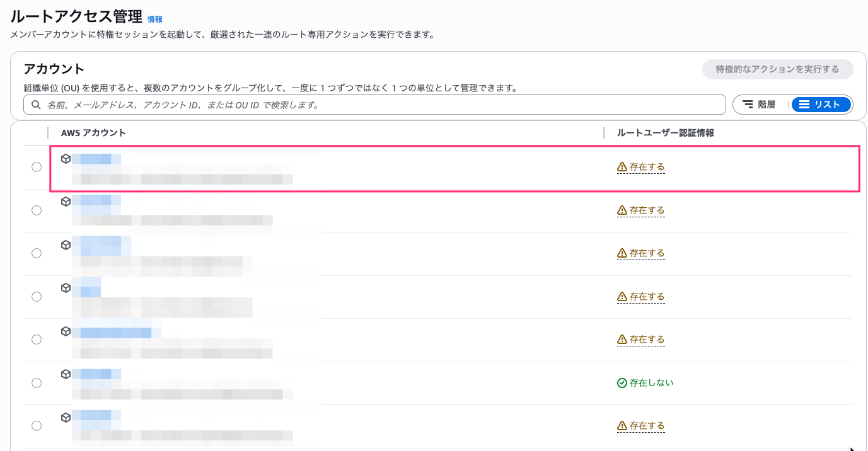
Task: Click the account cube icon in third row
Action: (x=66, y=245)
